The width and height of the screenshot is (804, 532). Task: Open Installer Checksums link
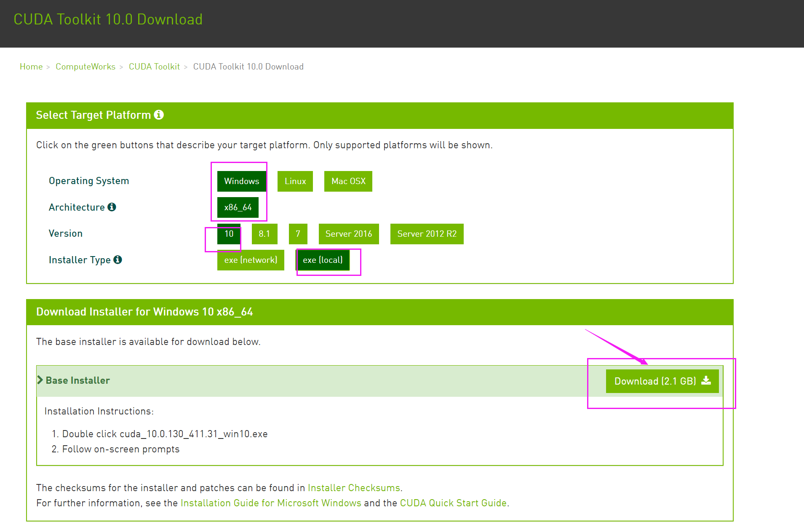[354, 488]
